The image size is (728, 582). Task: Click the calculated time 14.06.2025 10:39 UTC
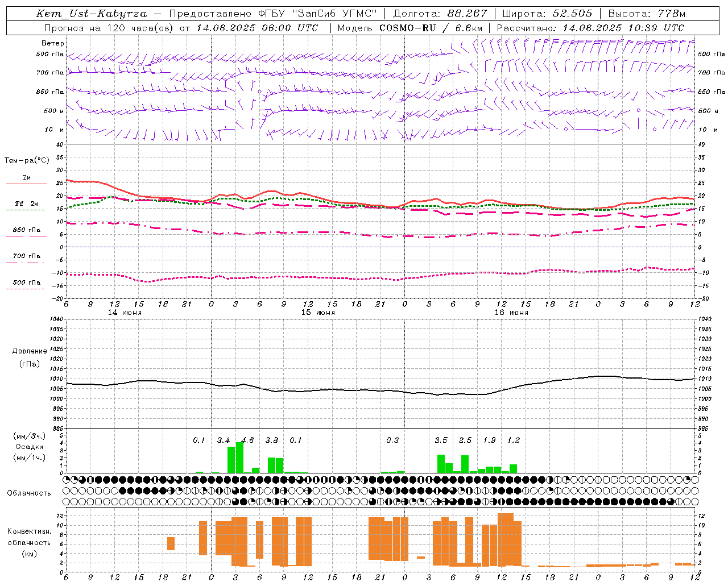pos(623,28)
